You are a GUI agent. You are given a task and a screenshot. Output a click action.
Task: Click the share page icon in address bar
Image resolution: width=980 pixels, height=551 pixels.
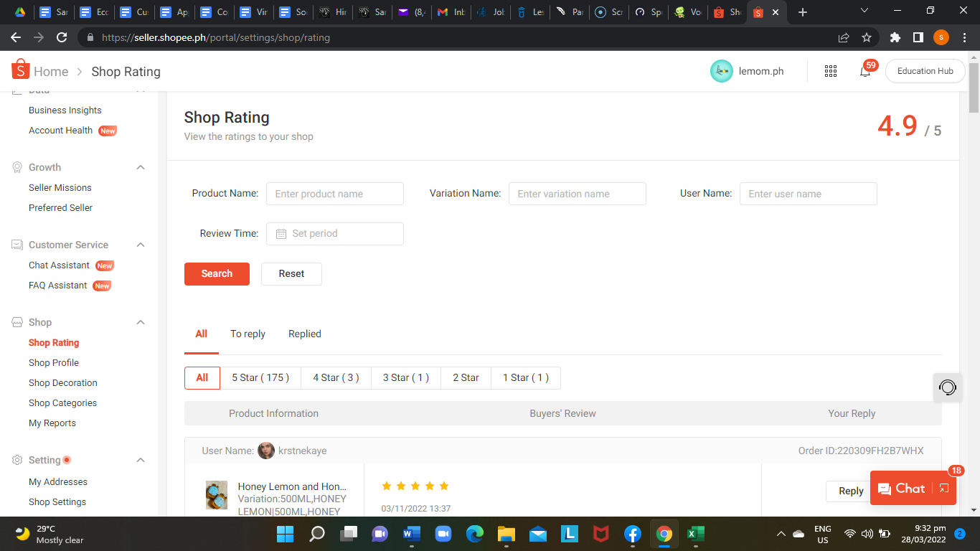tap(844, 37)
